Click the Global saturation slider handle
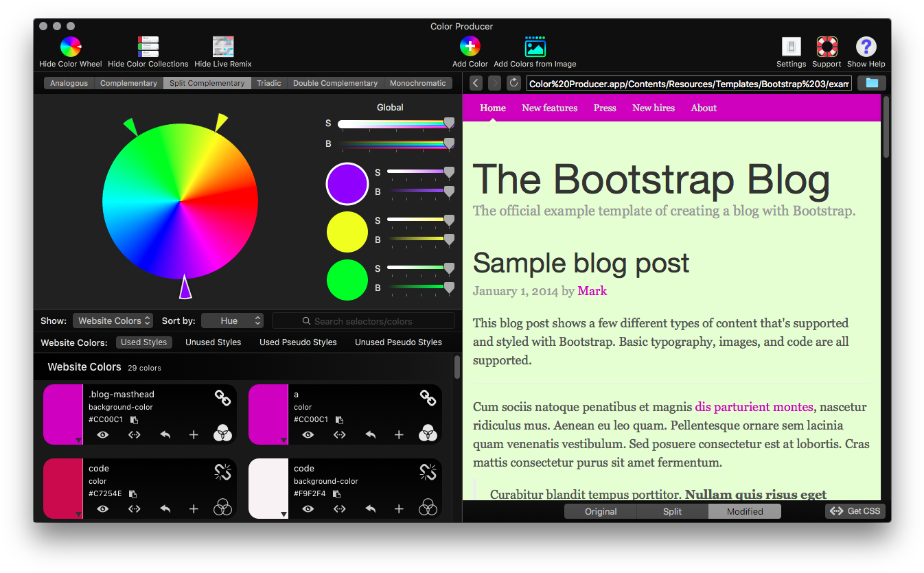This screenshot has height=573, width=924. point(449,123)
